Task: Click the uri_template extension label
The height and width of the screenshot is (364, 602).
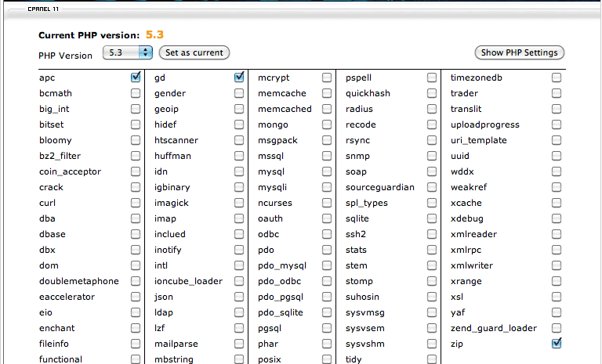Action: coord(479,140)
